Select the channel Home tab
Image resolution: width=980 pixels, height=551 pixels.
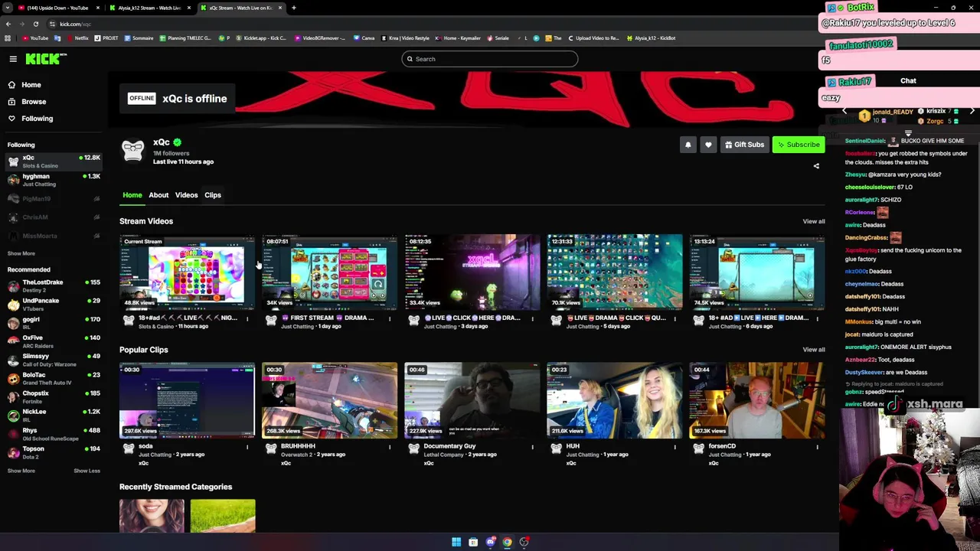[x=132, y=195]
